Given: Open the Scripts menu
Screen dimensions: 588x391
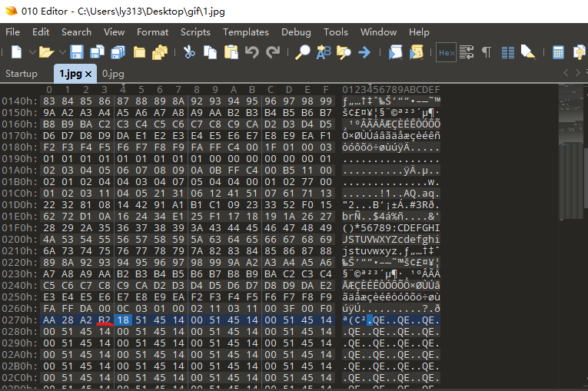Looking at the screenshot, I should (x=195, y=32).
